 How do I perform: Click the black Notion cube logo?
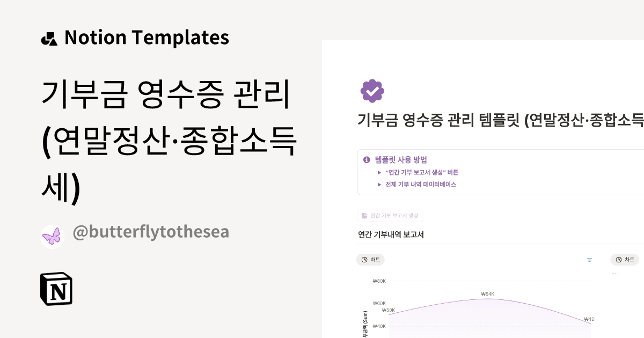pyautogui.click(x=56, y=289)
